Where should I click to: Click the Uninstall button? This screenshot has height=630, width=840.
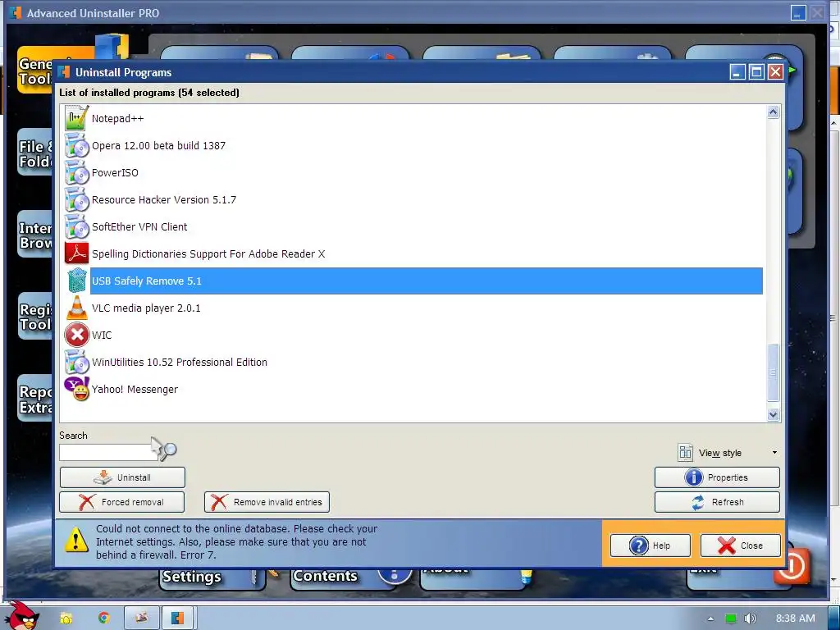pyautogui.click(x=123, y=477)
